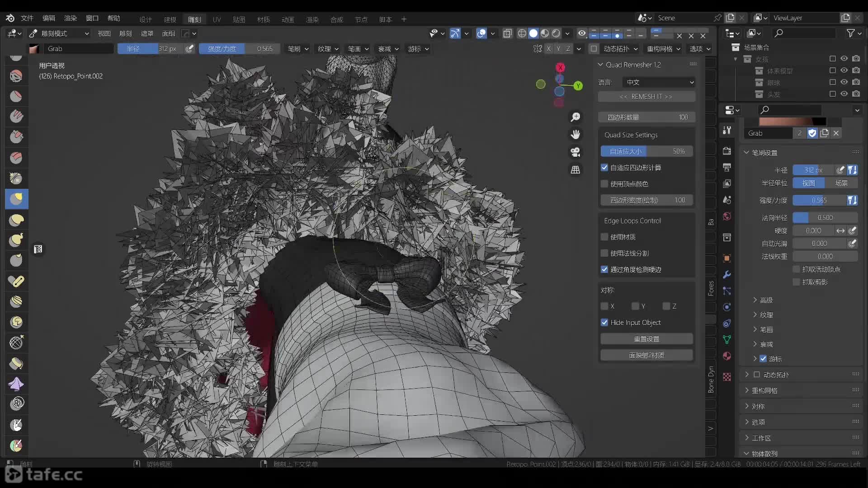This screenshot has width=868, height=488.
Task: Open the Modifier wrench properties tab
Action: click(x=727, y=275)
